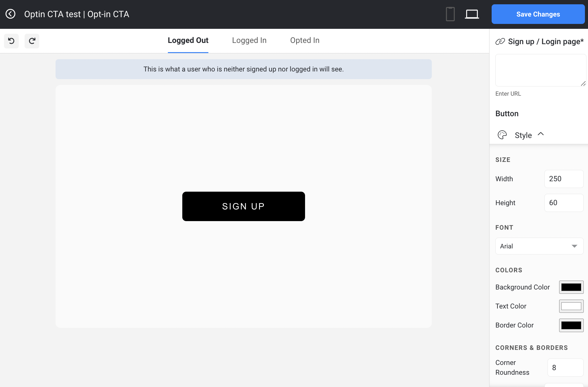The height and width of the screenshot is (387, 588).
Task: Open the Border Color swatch
Action: click(571, 325)
